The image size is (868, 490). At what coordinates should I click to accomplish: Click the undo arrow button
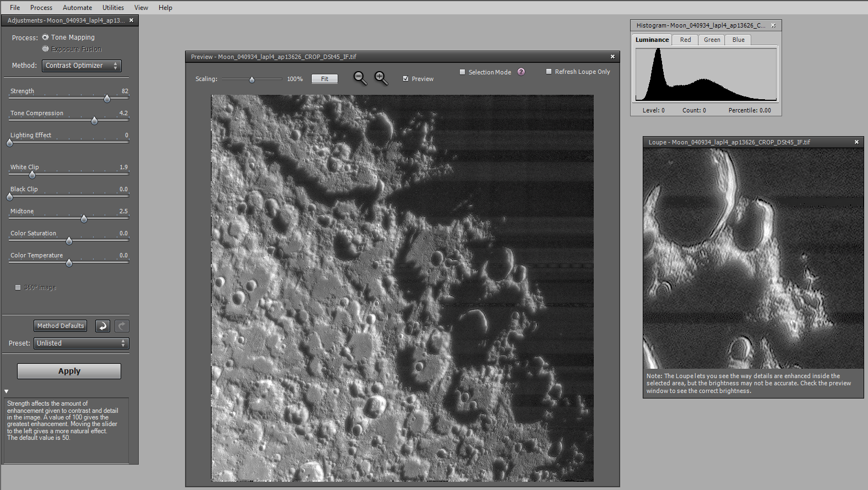[102, 326]
